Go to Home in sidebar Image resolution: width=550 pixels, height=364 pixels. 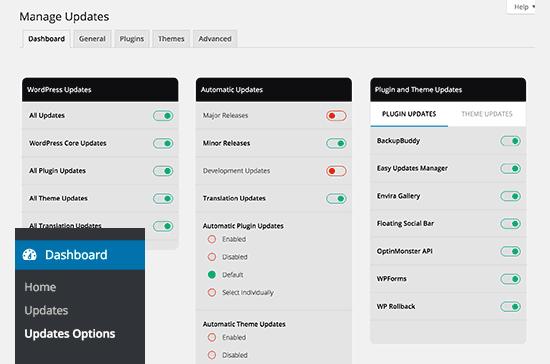pos(40,287)
